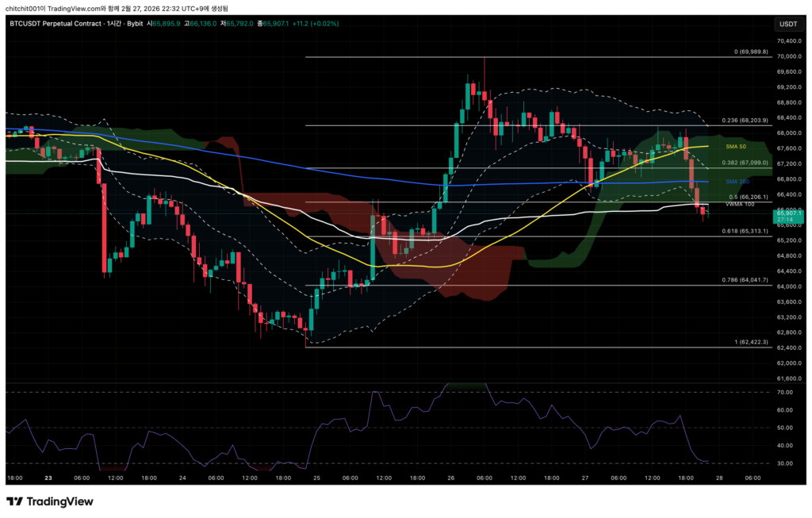Select the 0.382 Fibonacci level label
The height and width of the screenshot is (518, 812).
tap(745, 163)
